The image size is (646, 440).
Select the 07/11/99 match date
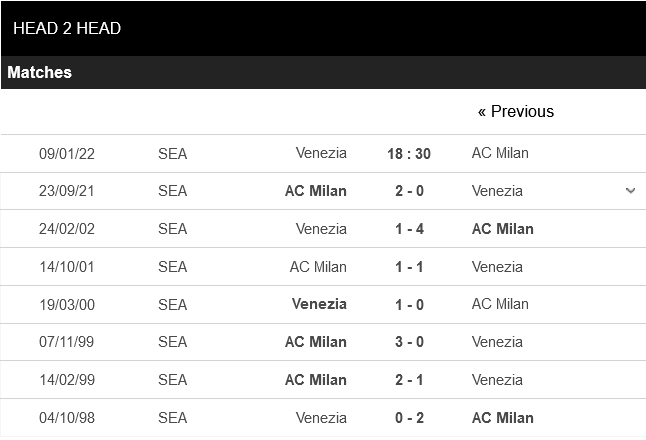coord(67,342)
